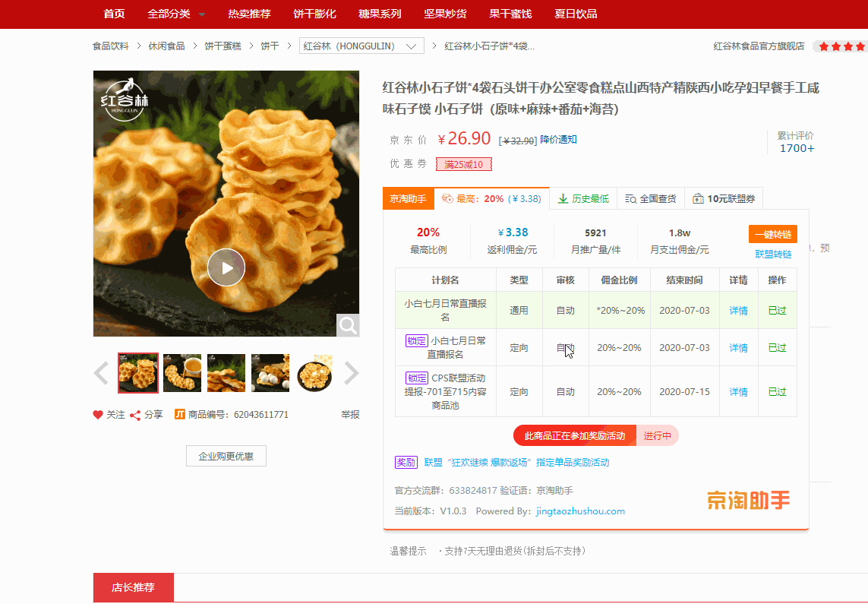Expand the 全部分类 dropdown menu
The image size is (868, 604).
click(176, 14)
